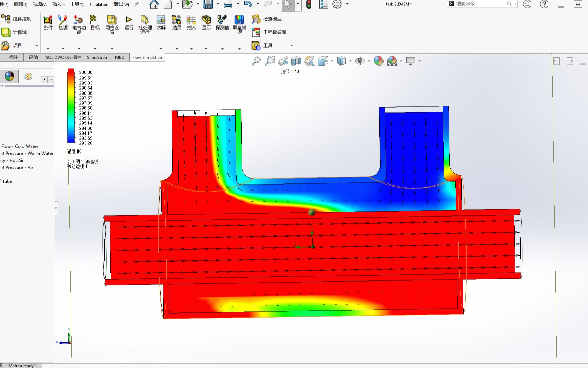Open the 插入(I) menu
Screen dimensions: 588x368
tap(59, 5)
